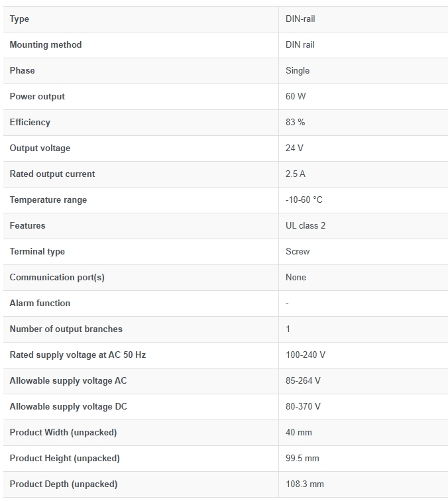Select the Features value UL class 2

coord(306,225)
